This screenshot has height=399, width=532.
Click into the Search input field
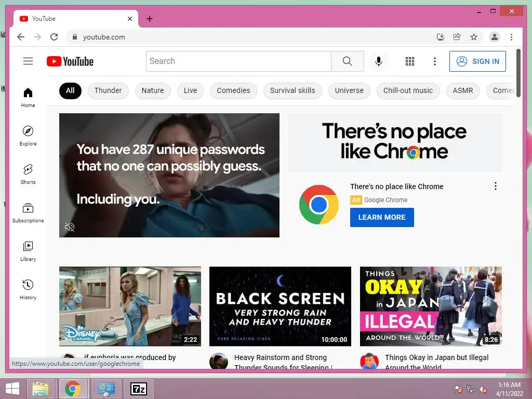238,61
